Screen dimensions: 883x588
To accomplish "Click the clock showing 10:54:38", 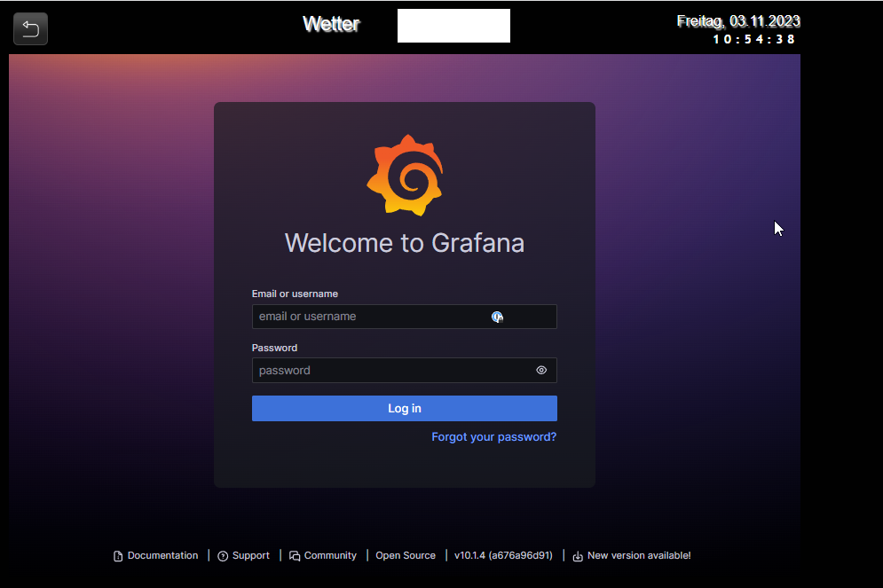I will pyautogui.click(x=753, y=39).
